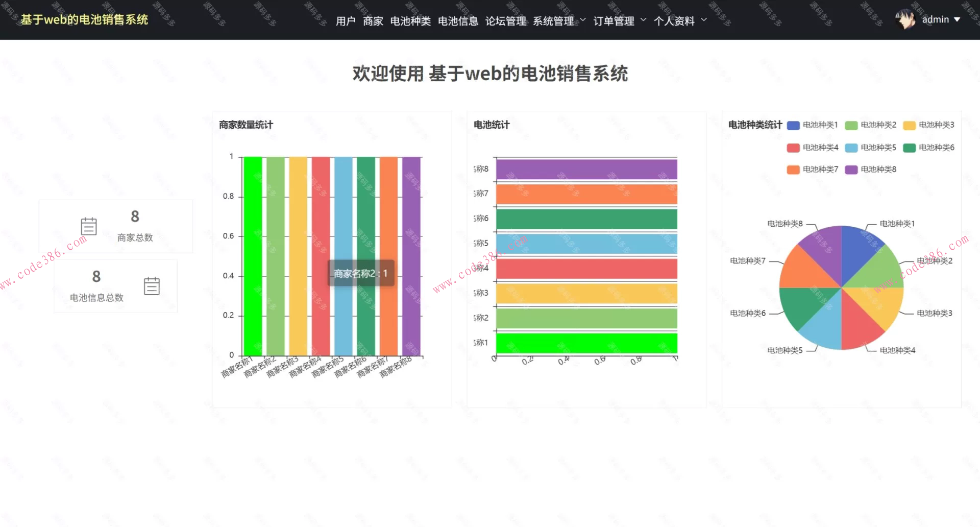Open the 论坛管理 menu item
The image size is (980, 527).
click(x=505, y=21)
